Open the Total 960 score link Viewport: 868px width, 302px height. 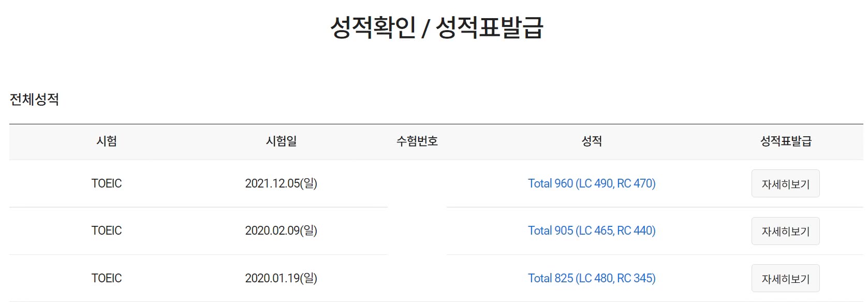pyautogui.click(x=592, y=183)
